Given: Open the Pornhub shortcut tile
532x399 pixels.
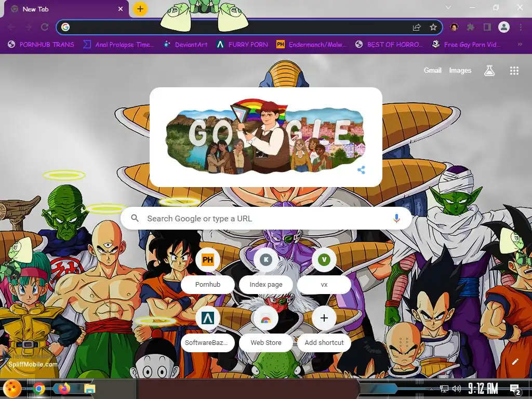Looking at the screenshot, I should point(208,270).
